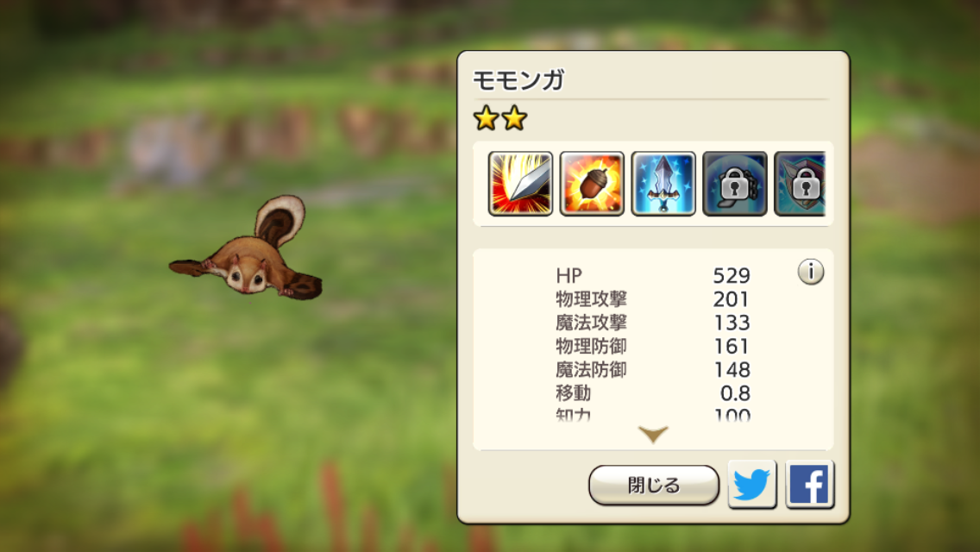Share to Facebook with f icon

point(809,485)
